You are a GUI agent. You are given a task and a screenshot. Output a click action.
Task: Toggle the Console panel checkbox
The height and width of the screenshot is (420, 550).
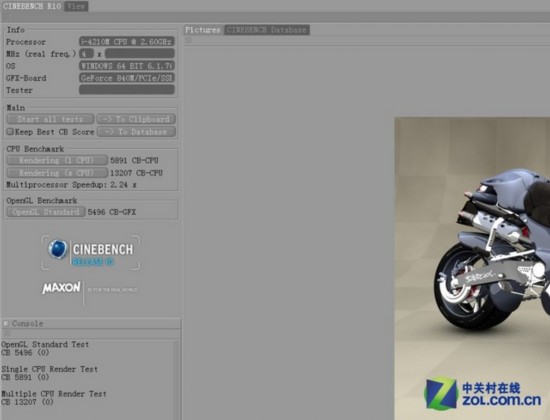pyautogui.click(x=6, y=323)
